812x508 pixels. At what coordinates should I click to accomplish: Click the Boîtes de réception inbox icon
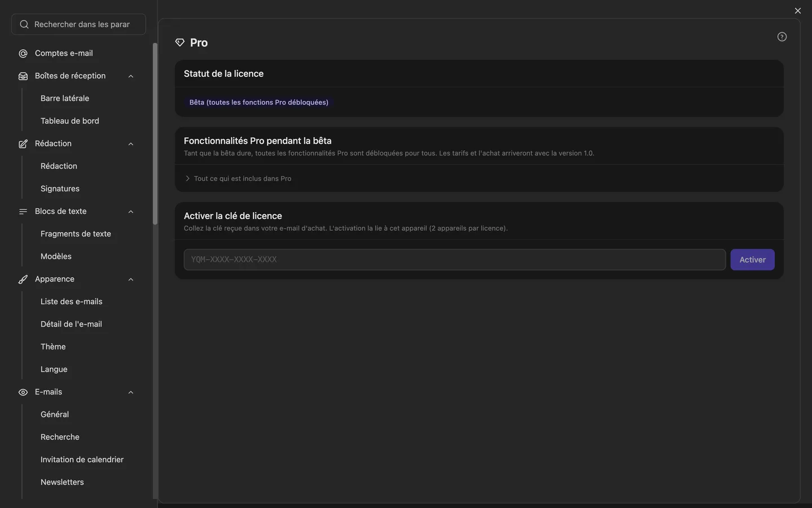click(23, 76)
